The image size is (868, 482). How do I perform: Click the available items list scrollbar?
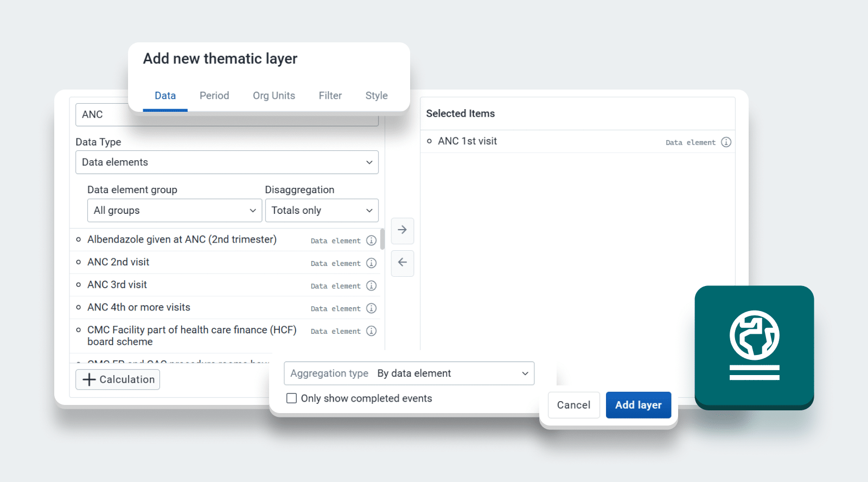click(x=382, y=239)
